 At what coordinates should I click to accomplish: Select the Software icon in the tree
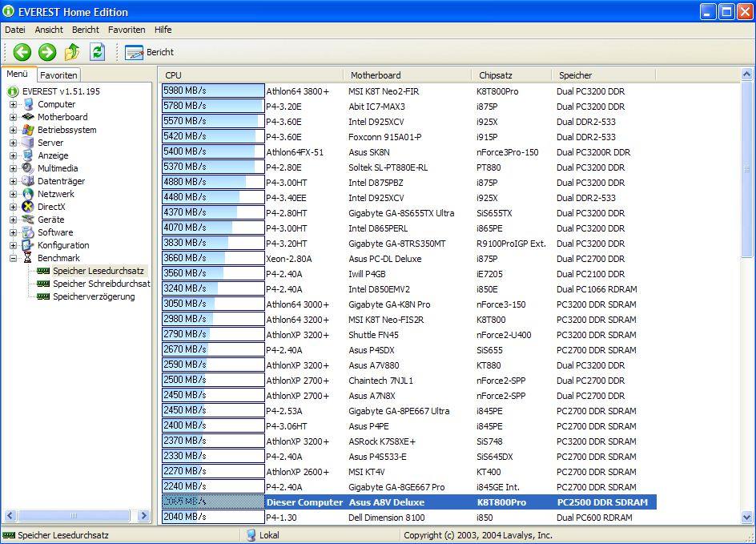pyautogui.click(x=29, y=232)
